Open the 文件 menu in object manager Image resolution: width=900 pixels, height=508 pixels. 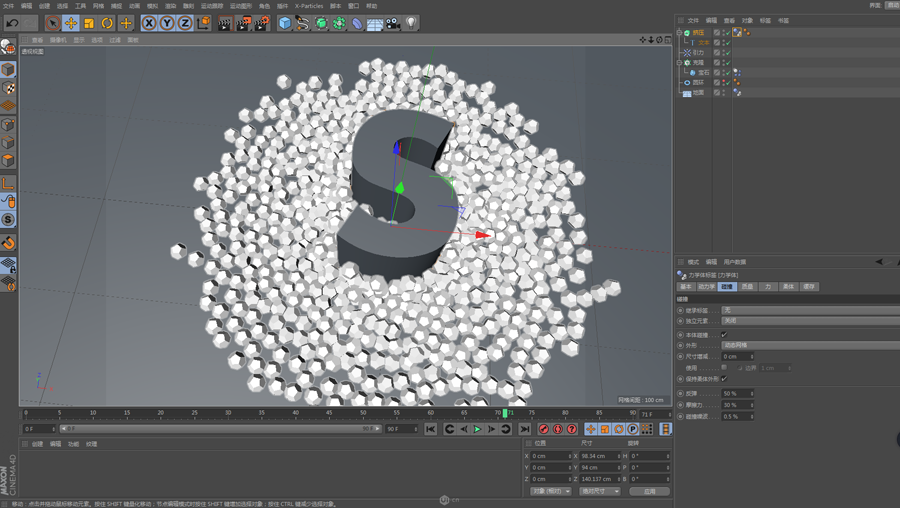pos(693,20)
